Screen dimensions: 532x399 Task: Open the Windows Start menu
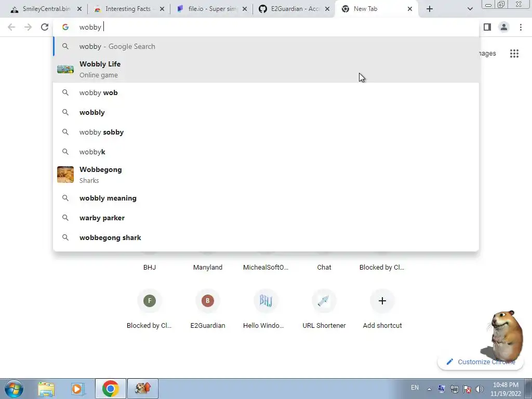point(14,389)
